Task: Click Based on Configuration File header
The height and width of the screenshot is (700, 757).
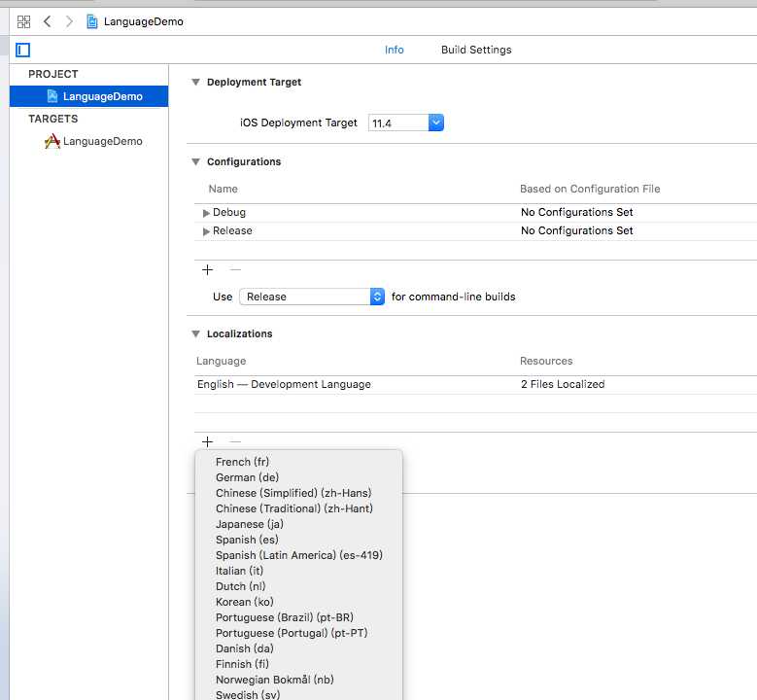Action: coord(590,189)
